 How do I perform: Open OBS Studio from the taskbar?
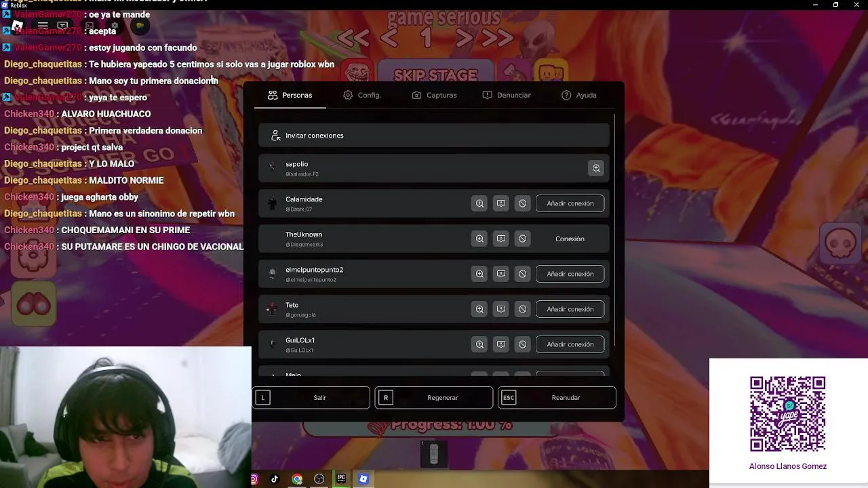319,479
